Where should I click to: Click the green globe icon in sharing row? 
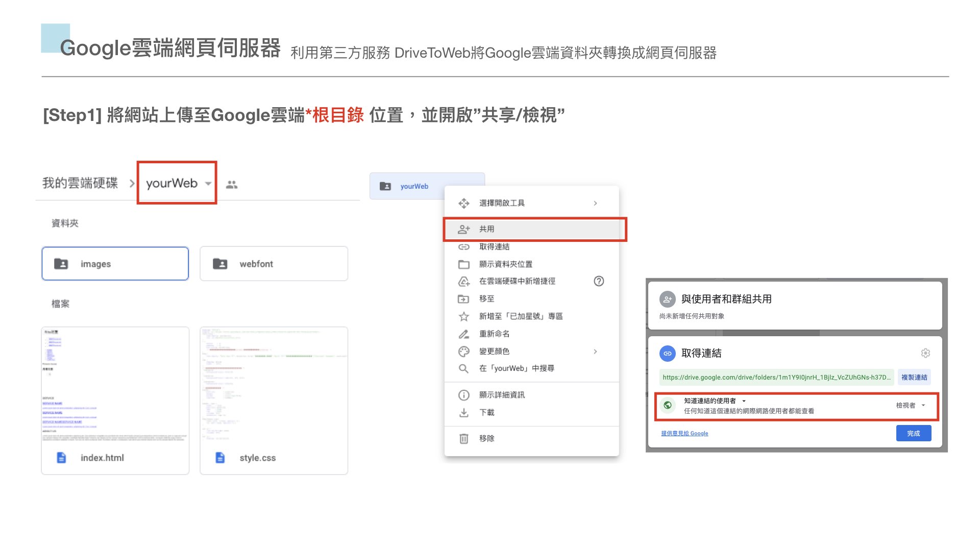pyautogui.click(x=667, y=405)
